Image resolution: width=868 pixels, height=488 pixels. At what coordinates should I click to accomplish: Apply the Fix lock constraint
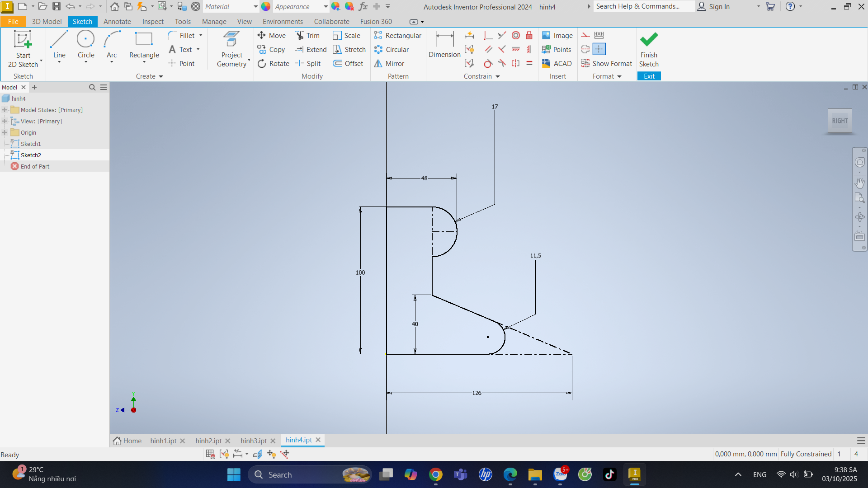tap(529, 36)
